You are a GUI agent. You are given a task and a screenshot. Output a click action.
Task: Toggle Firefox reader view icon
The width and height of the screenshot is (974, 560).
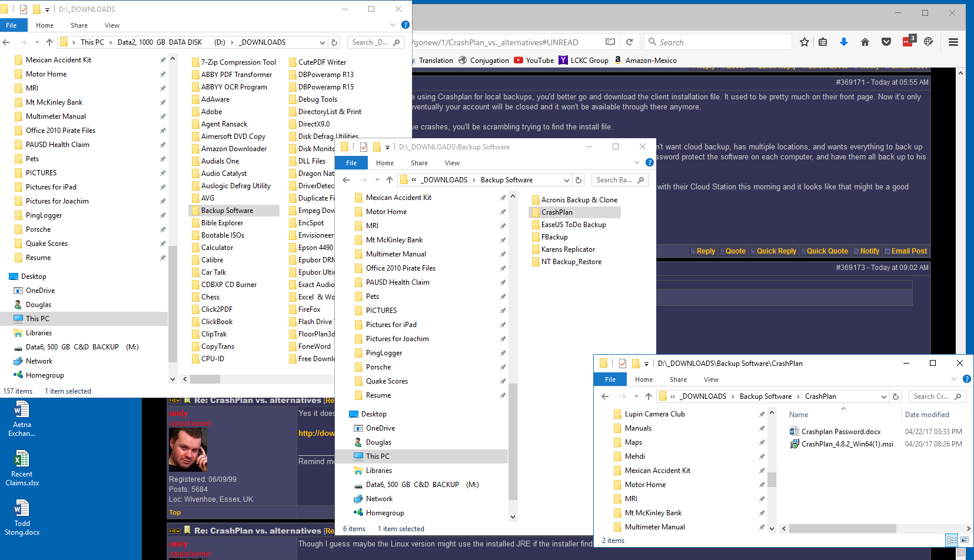[x=610, y=42]
